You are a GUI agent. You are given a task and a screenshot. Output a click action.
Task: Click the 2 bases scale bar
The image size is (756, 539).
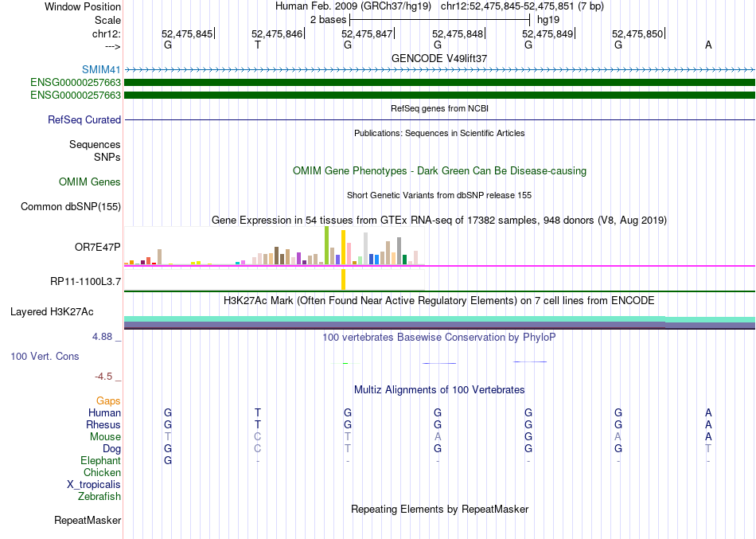tap(439, 20)
